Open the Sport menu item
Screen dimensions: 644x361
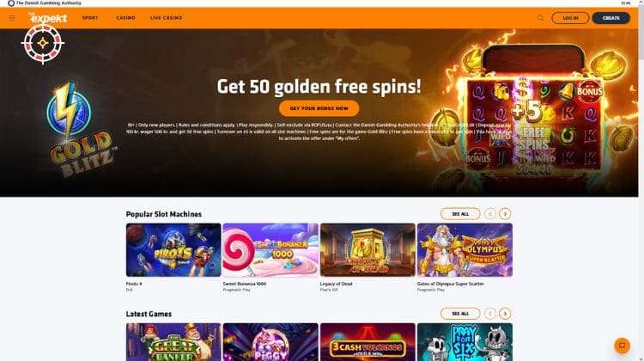tap(90, 18)
